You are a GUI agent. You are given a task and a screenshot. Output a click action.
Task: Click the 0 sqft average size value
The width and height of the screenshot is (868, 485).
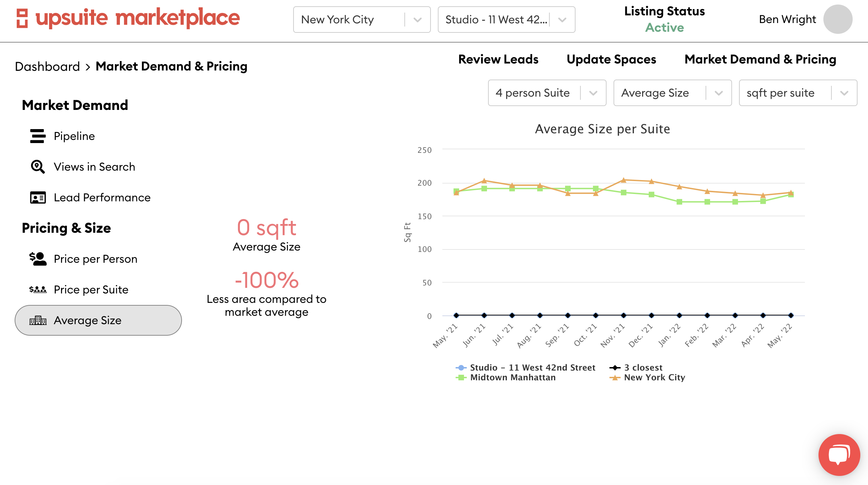[266, 227]
